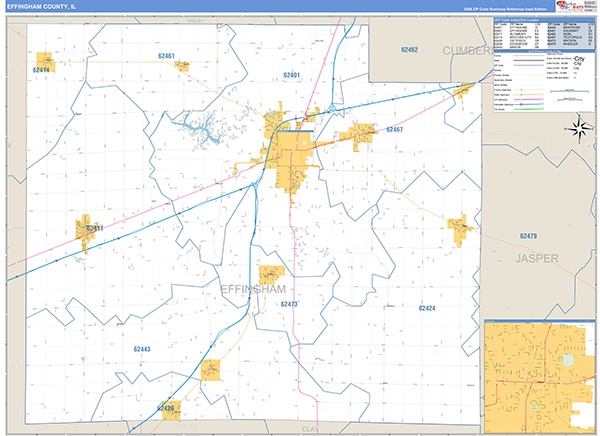Image resolution: width=600 pixels, height=436 pixels.
Task: Click the EFFINGHAM COUNTY, IL title text
Action: [x=40, y=7]
